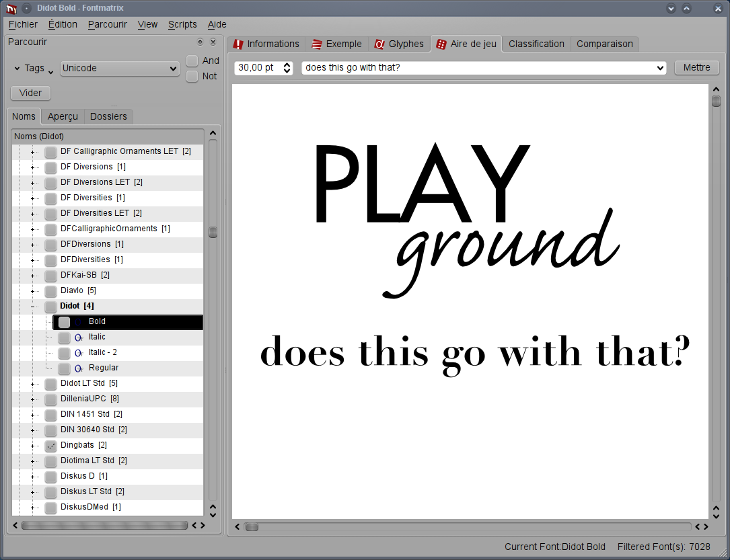Click the font list horizontal scrollbar
Viewport: 730px width, 560px height.
(x=104, y=526)
